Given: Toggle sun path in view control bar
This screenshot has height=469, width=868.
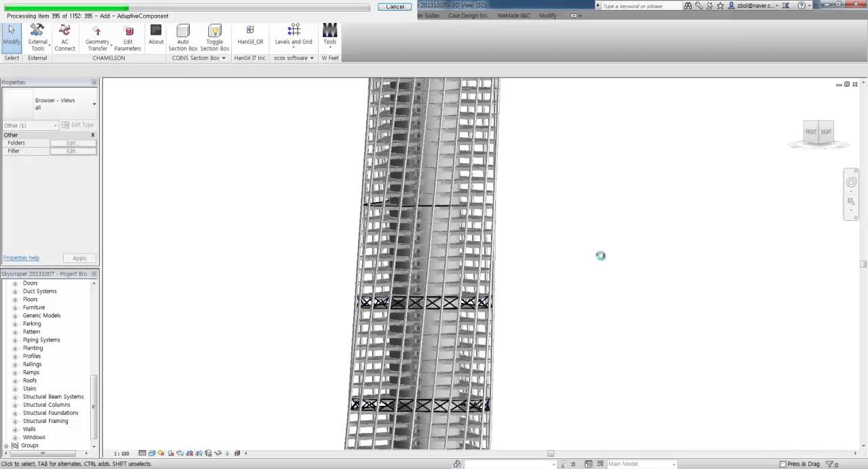Looking at the screenshot, I should [x=161, y=453].
